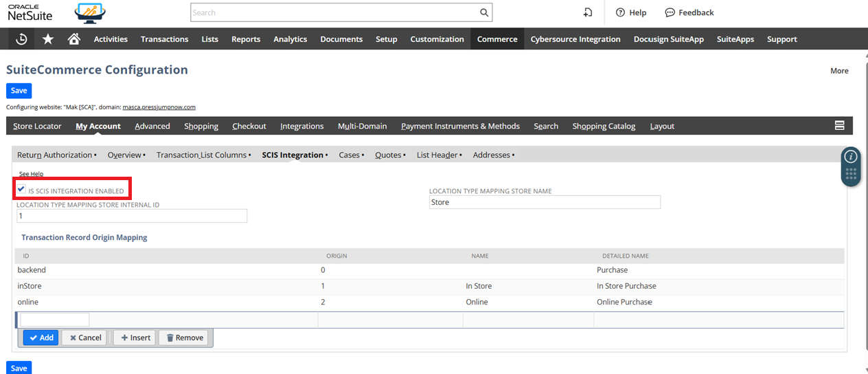The width and height of the screenshot is (868, 374).
Task: Uncheck Is SCIS Integration Enabled
Action: (22, 189)
